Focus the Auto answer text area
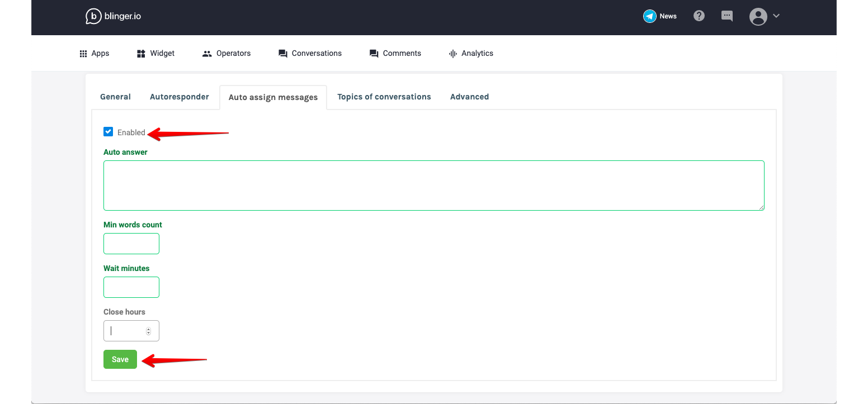 (434, 186)
